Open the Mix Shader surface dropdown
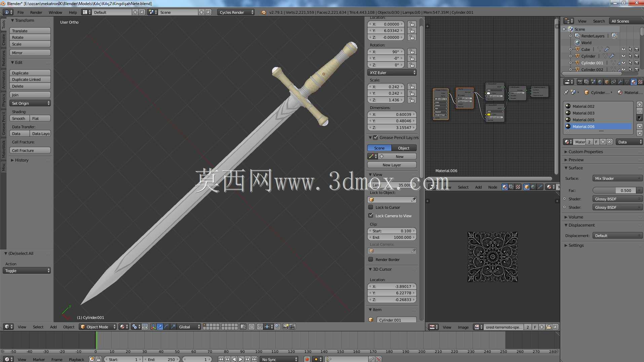Image resolution: width=644 pixels, height=362 pixels. 617,178
